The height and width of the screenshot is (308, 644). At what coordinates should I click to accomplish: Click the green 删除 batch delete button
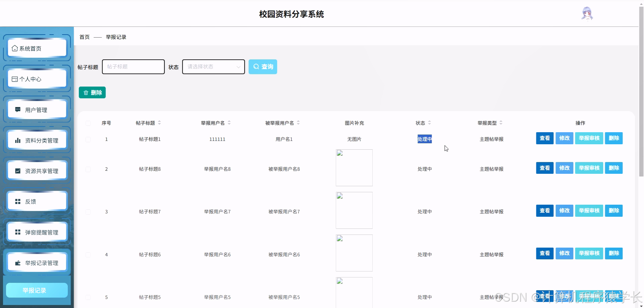pos(92,92)
